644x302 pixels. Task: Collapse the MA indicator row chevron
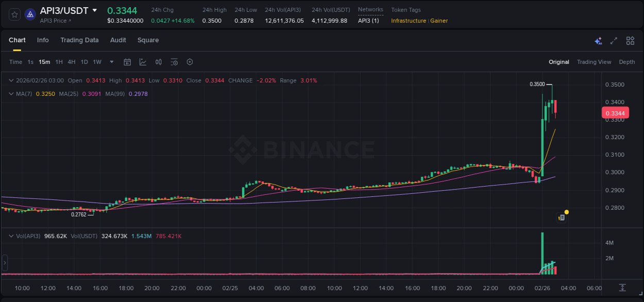tap(11, 94)
